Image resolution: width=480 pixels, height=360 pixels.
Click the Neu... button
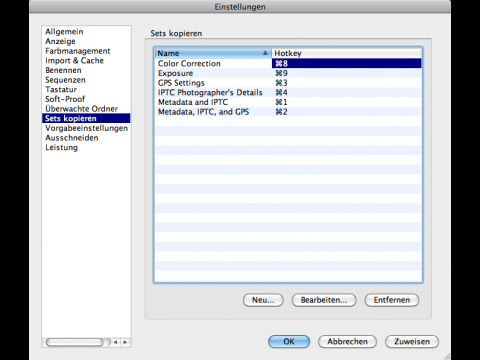coord(263,300)
